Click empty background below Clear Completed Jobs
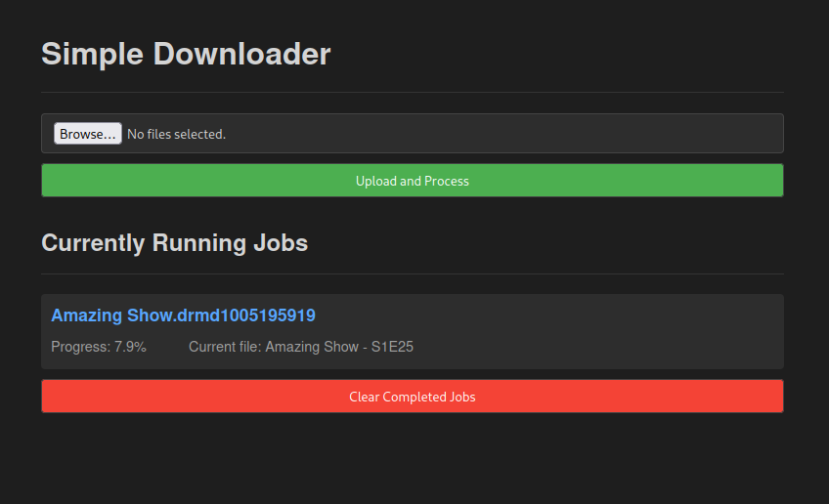The image size is (829, 504). click(413, 459)
